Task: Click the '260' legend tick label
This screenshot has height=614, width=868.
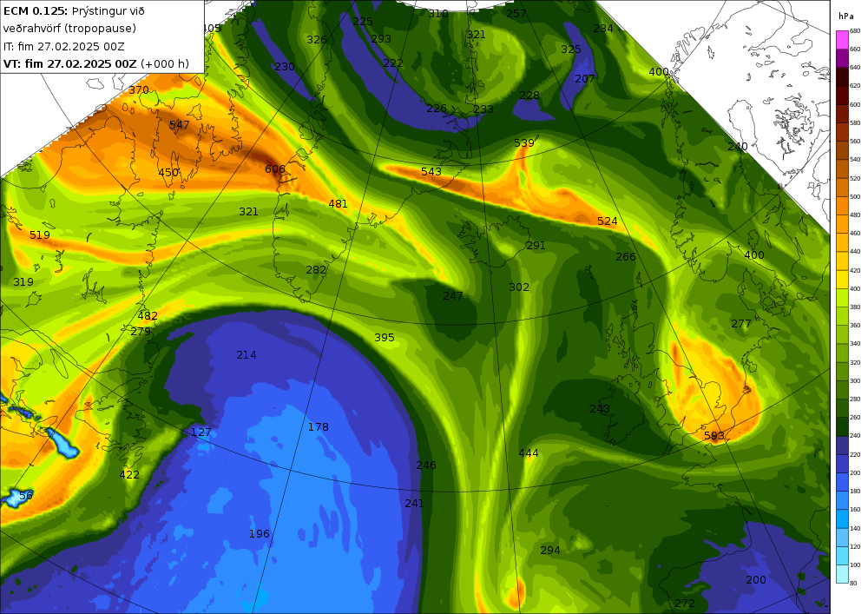Action: tap(855, 418)
